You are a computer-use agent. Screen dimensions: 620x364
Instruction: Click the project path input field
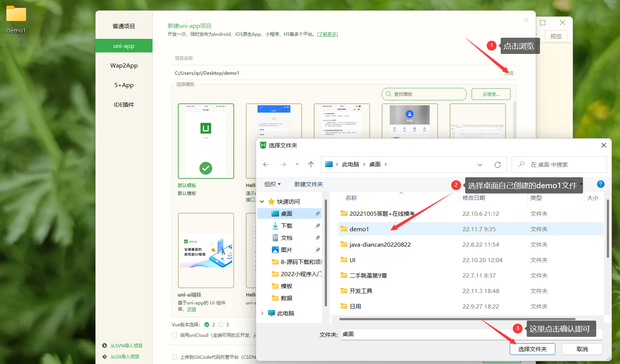(336, 73)
